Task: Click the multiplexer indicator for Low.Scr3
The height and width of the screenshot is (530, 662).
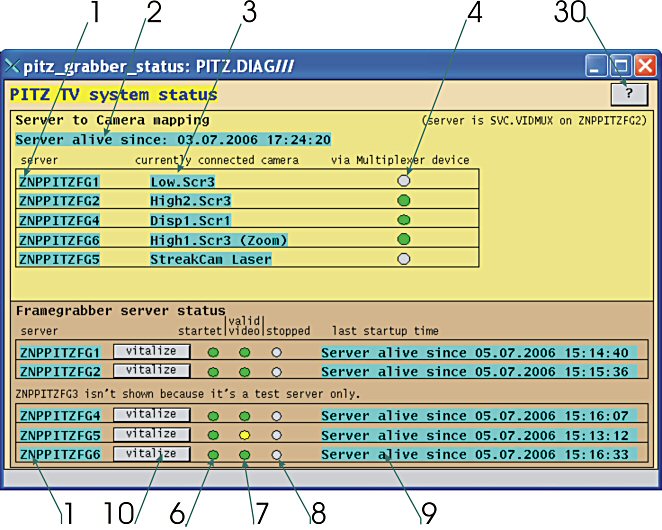Action: pyautogui.click(x=404, y=181)
